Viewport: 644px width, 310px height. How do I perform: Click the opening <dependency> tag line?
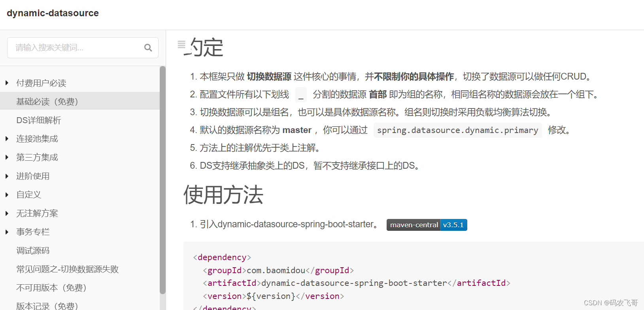[x=222, y=257]
